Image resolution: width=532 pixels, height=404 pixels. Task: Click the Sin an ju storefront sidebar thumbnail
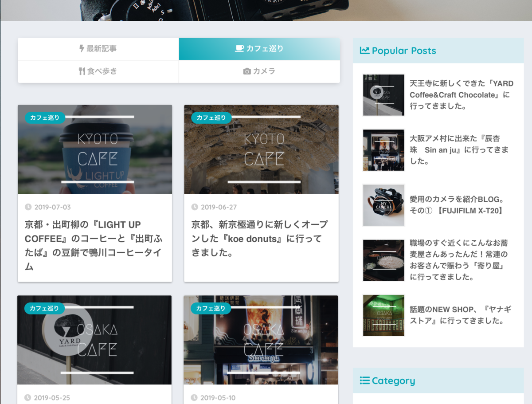383,150
